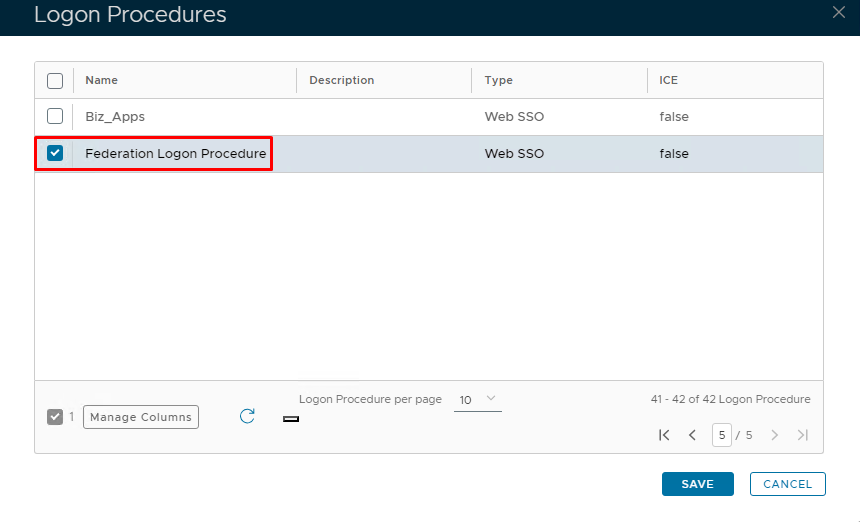Sort by the Type column header
This screenshot has width=860, height=522.
[x=498, y=80]
